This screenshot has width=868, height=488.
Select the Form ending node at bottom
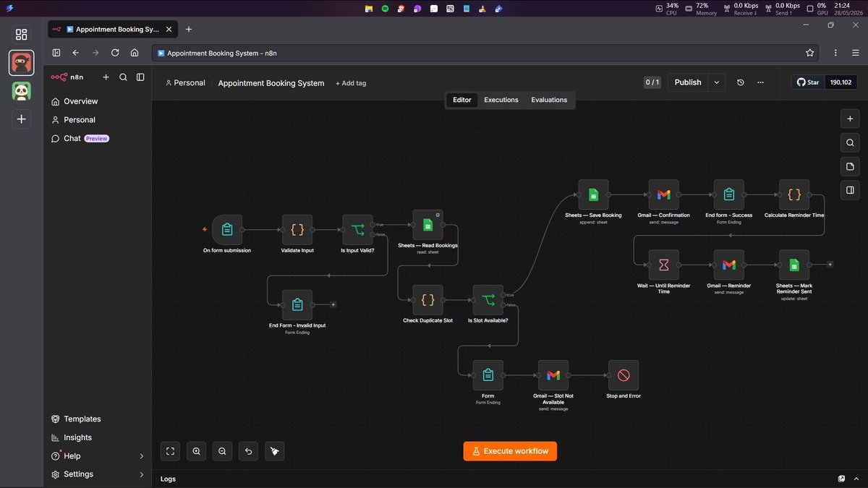coord(488,375)
